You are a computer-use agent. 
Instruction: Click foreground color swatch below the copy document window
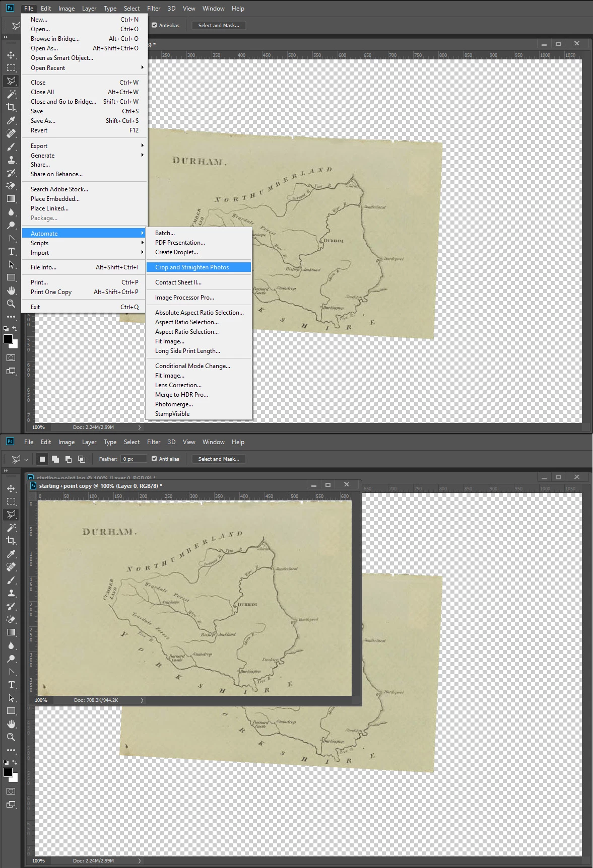8,772
